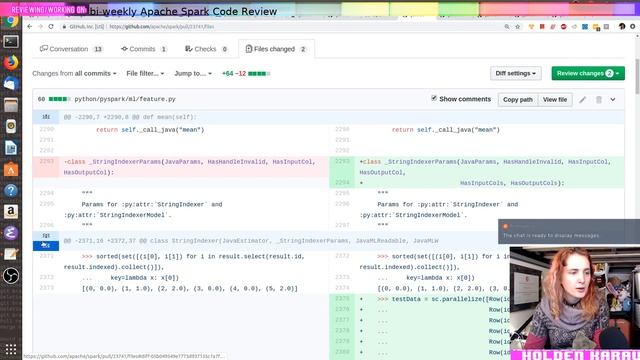Open the Chrome menu button

633,27
